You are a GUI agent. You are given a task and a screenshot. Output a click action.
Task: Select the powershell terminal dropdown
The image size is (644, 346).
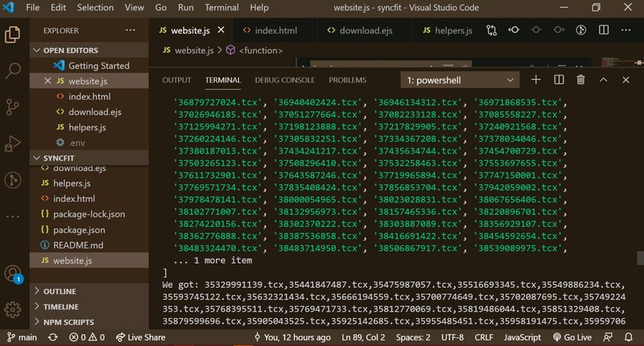tap(460, 80)
